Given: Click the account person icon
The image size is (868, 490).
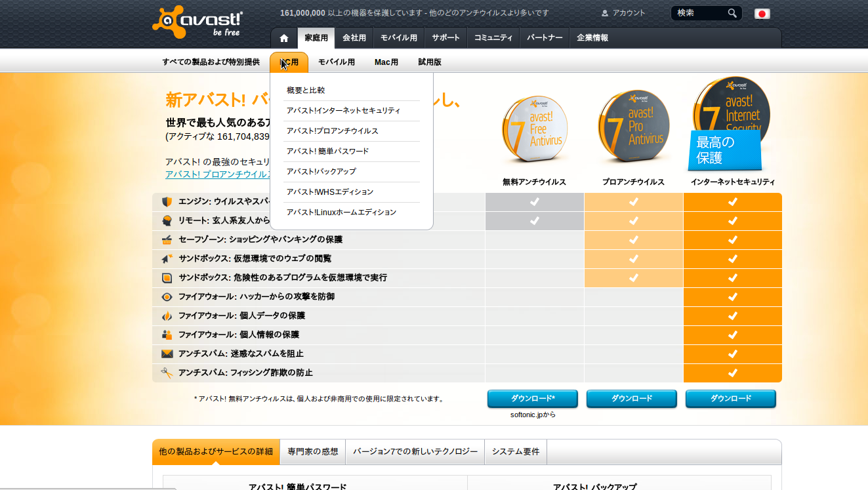Looking at the screenshot, I should [605, 13].
